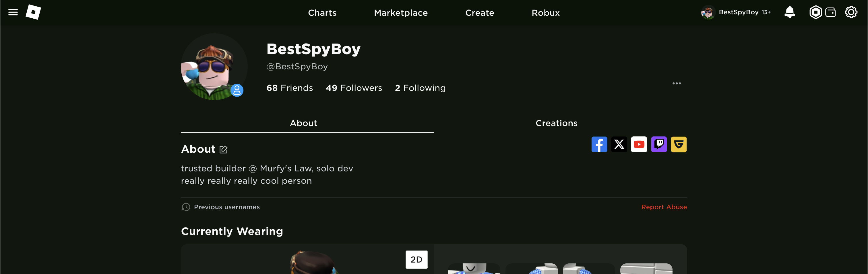
Task: Open the wallet icon in header
Action: [x=830, y=12]
